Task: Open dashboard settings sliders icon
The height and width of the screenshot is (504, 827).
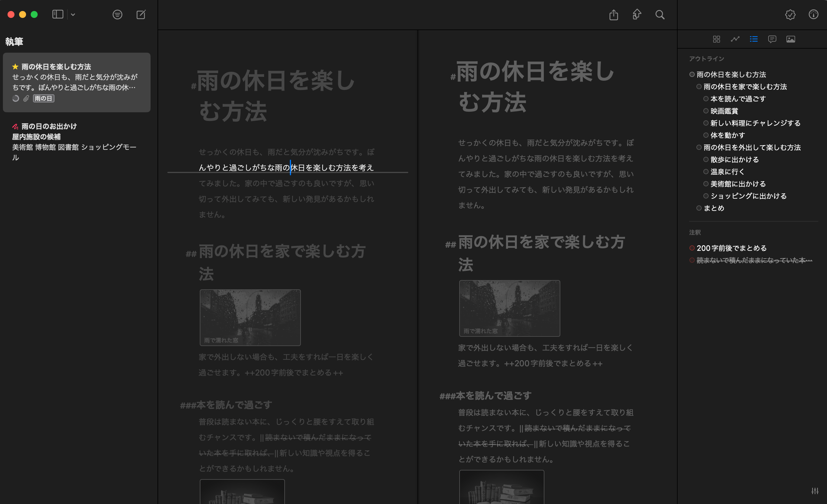Action: coord(815,491)
